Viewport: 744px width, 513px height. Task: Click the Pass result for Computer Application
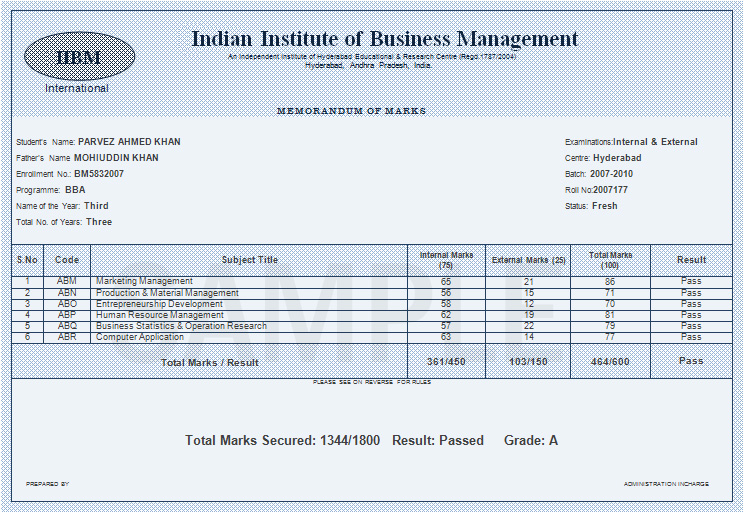[691, 337]
